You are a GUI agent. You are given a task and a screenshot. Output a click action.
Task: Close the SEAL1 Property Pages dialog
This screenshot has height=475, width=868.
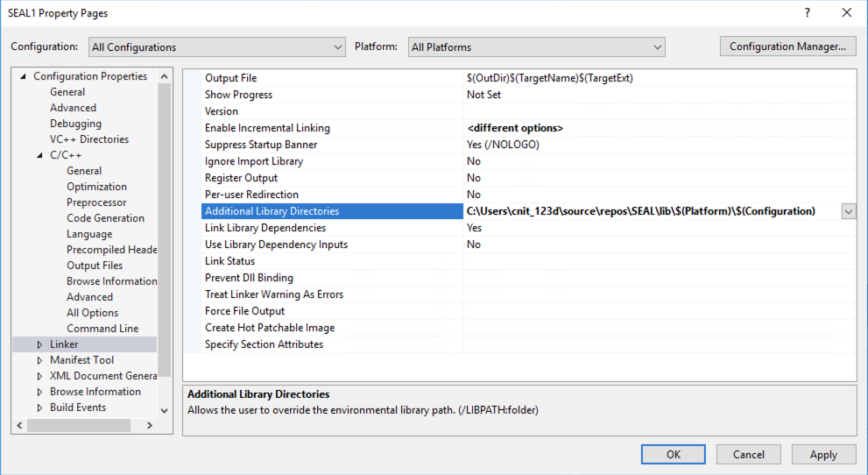tap(846, 13)
